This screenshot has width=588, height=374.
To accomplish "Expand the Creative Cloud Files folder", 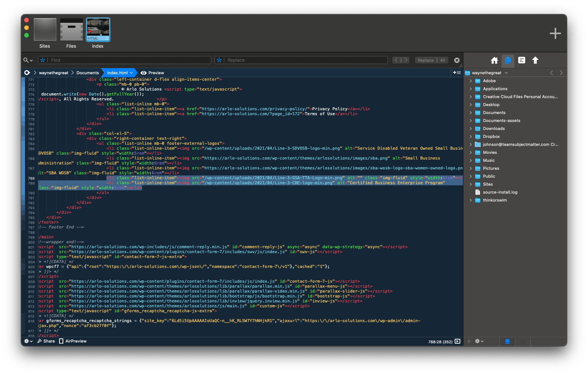I will pyautogui.click(x=471, y=97).
